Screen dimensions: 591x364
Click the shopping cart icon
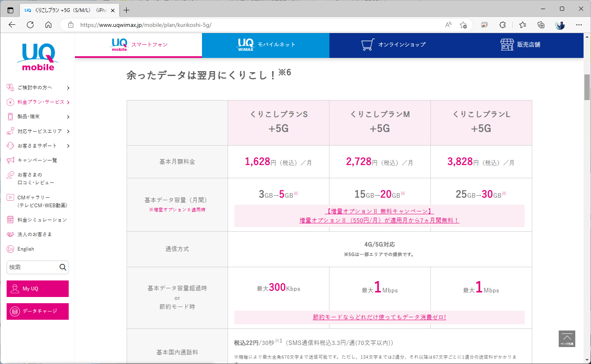[368, 45]
